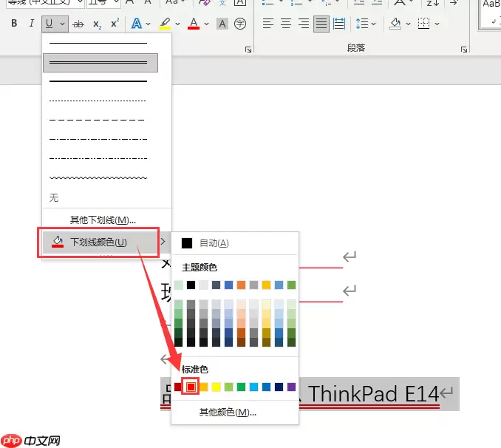The height and width of the screenshot is (448, 501).
Task: Toggle Underline button
Action: 49,24
